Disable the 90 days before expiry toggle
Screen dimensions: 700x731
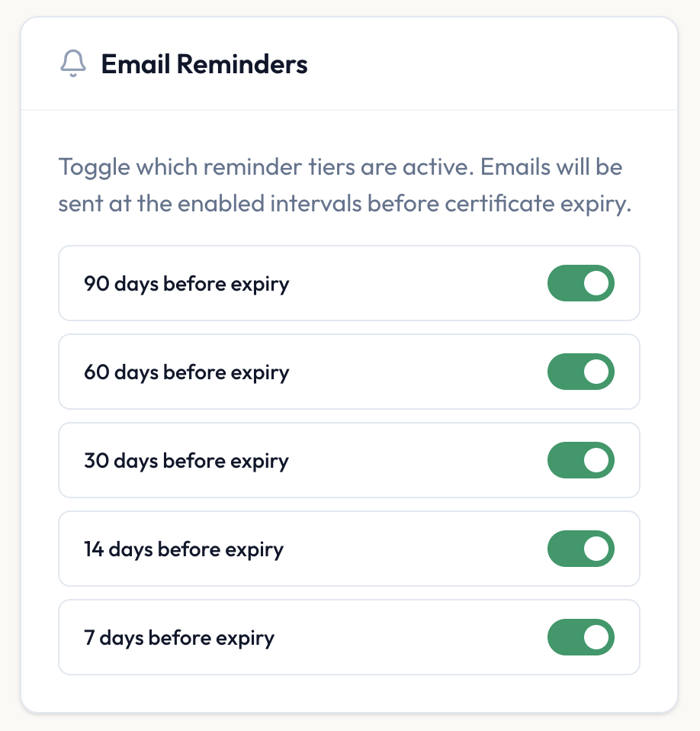[580, 283]
